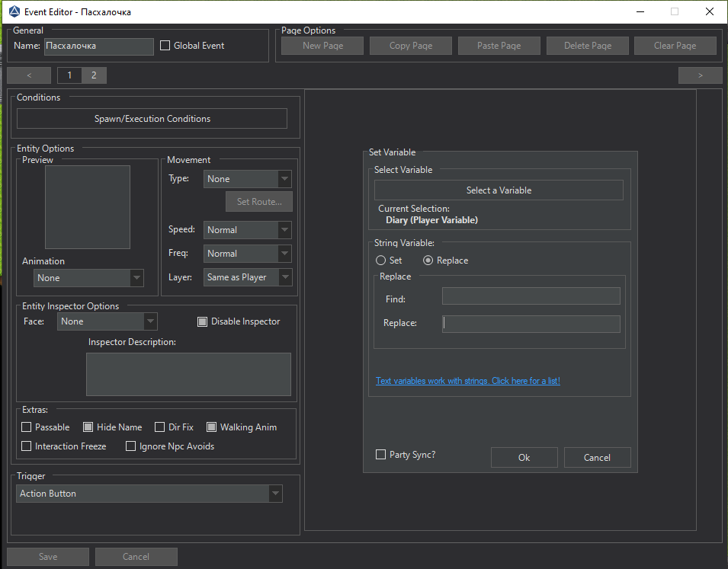The height and width of the screenshot is (569, 728).
Task: Click the next page arrow button
Action: click(700, 75)
